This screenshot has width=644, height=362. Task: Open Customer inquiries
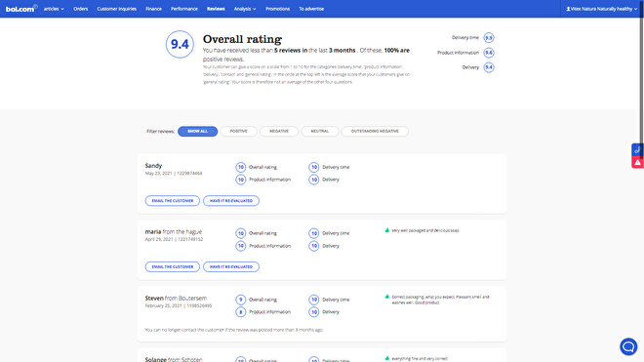tap(117, 9)
